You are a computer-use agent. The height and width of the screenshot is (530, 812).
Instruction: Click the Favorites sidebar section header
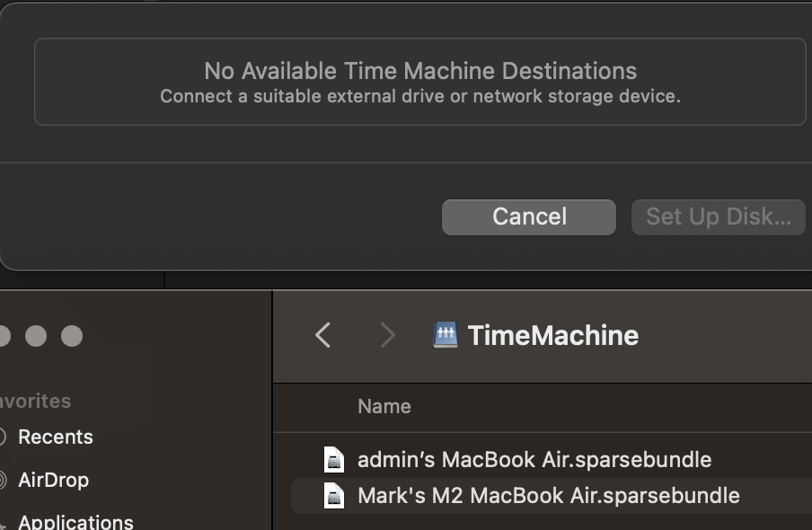tap(36, 401)
